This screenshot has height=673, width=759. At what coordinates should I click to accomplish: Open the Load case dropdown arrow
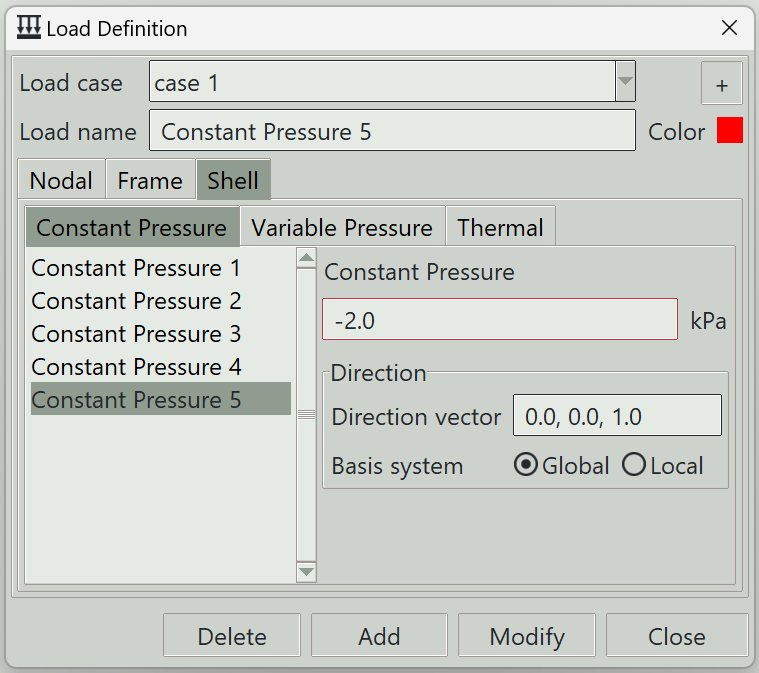tap(625, 81)
